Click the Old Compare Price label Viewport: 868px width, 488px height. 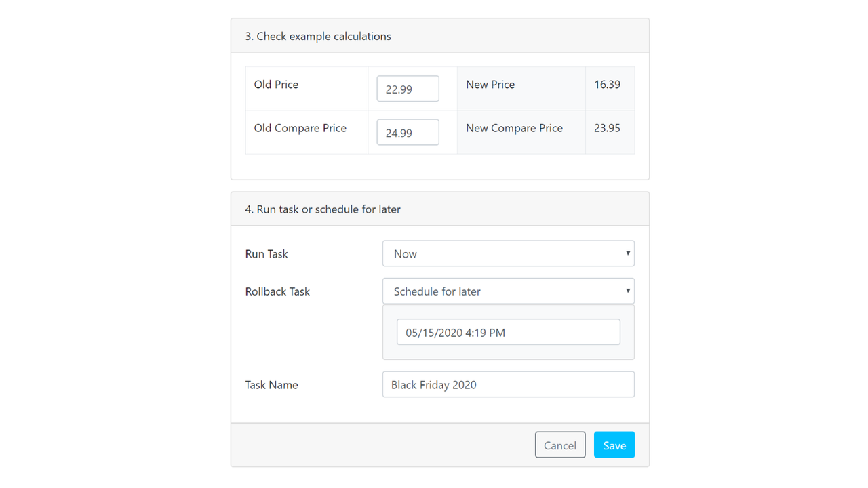pyautogui.click(x=300, y=127)
